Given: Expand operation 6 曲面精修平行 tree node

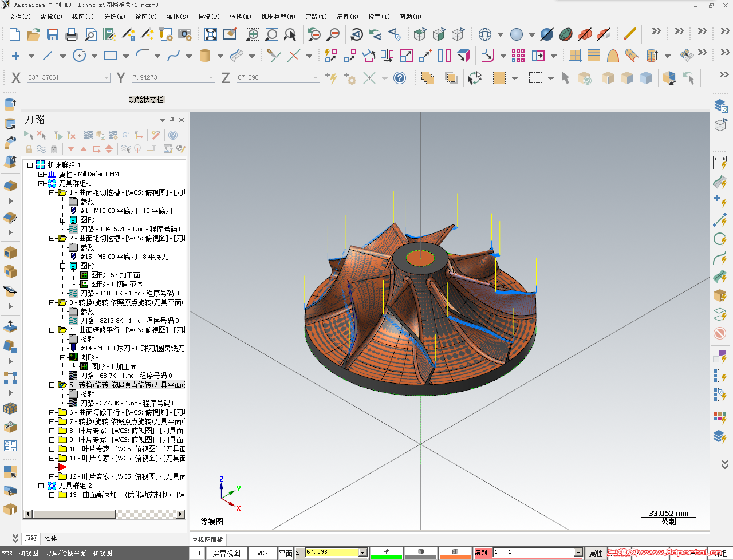Looking at the screenshot, I should pos(52,412).
